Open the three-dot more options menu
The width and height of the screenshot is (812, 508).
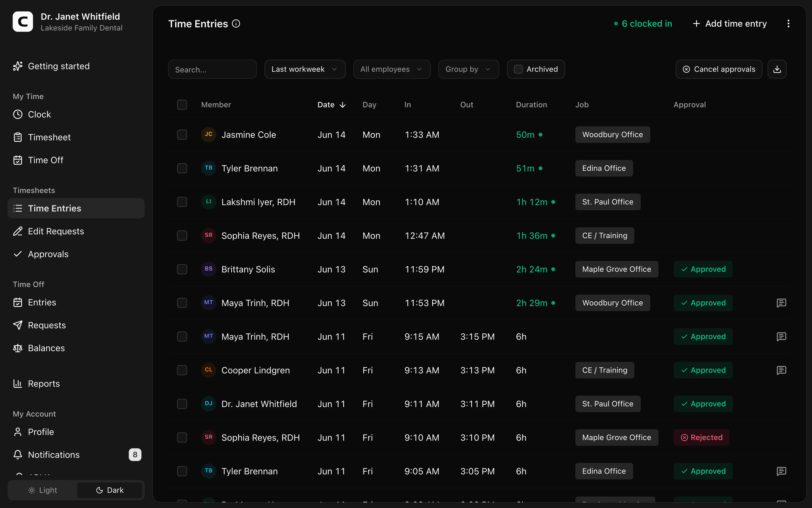789,23
